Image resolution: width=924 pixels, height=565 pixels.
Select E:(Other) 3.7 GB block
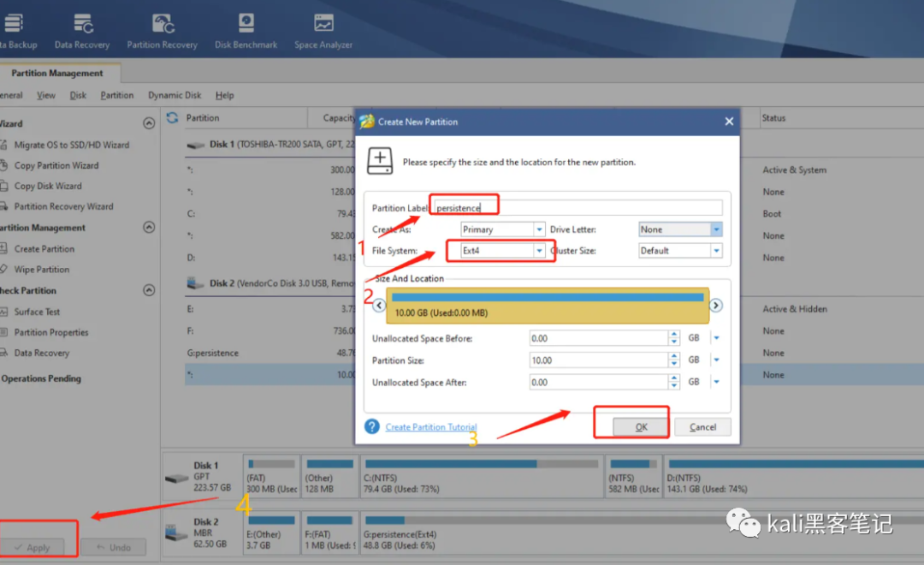(270, 533)
